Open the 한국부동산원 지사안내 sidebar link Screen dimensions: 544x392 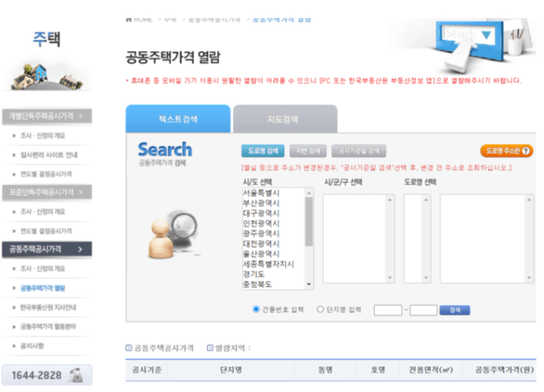(48, 308)
